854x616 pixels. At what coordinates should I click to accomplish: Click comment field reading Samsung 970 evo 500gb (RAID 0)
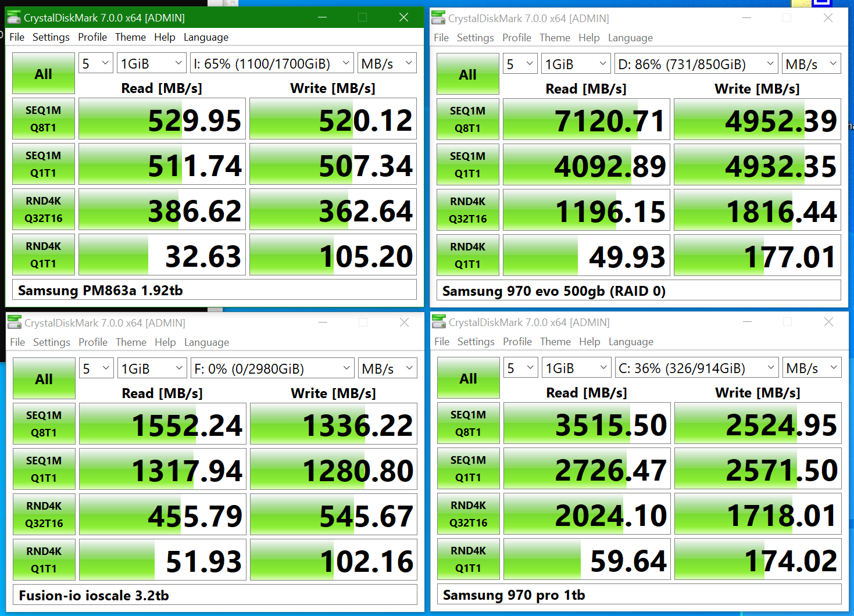click(x=639, y=291)
